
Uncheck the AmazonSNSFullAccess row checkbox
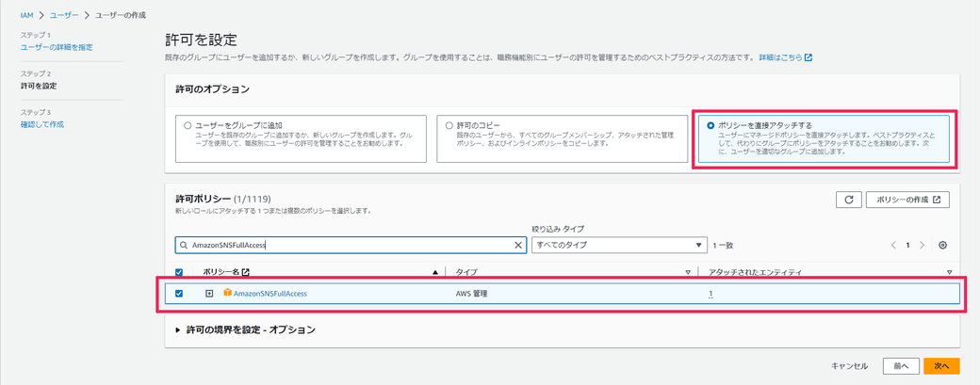point(179,294)
